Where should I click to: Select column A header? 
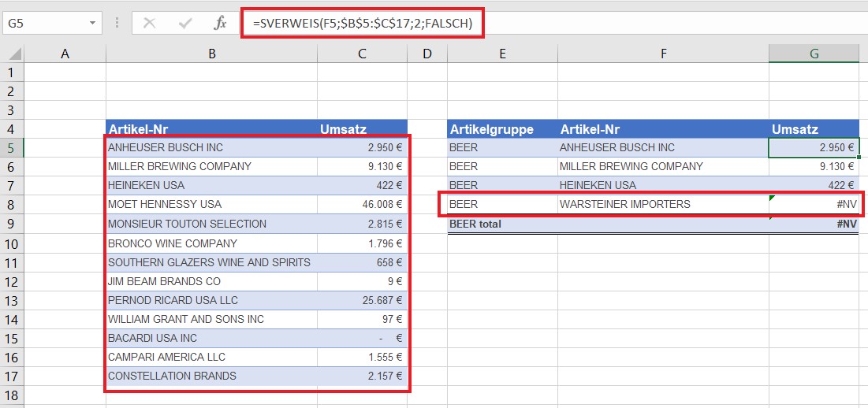click(65, 54)
